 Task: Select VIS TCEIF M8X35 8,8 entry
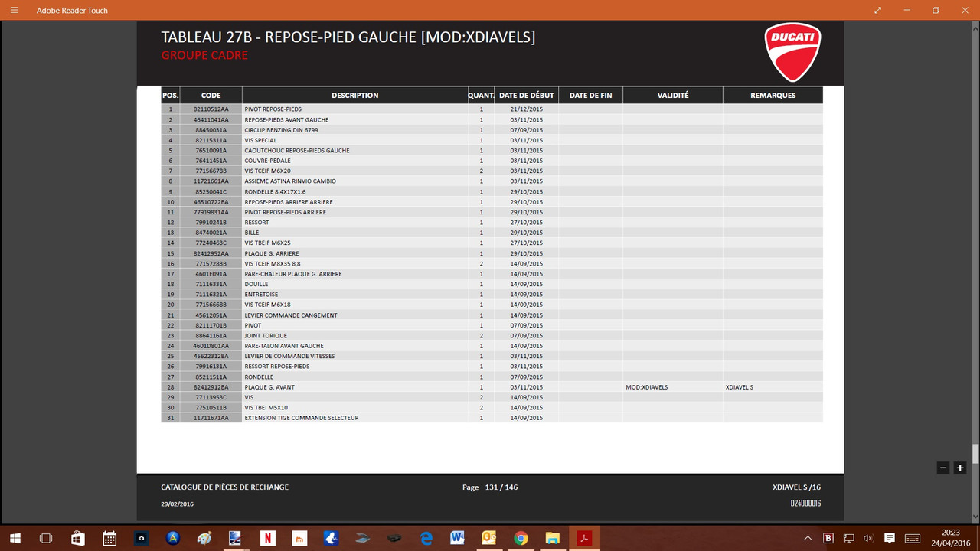(273, 264)
